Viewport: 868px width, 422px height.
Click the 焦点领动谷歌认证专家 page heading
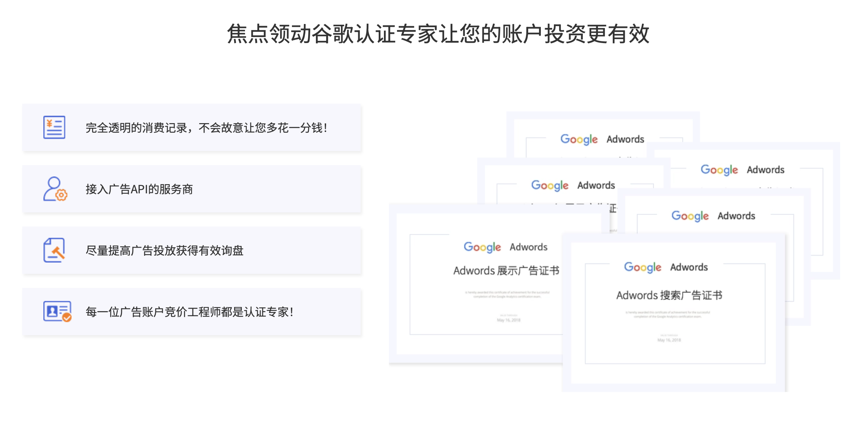438,34
